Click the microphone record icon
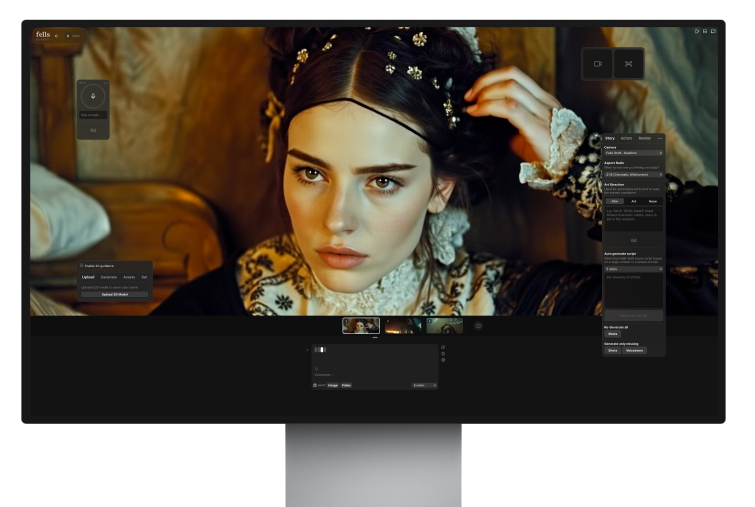The height and width of the screenshot is (507, 755). pyautogui.click(x=93, y=96)
